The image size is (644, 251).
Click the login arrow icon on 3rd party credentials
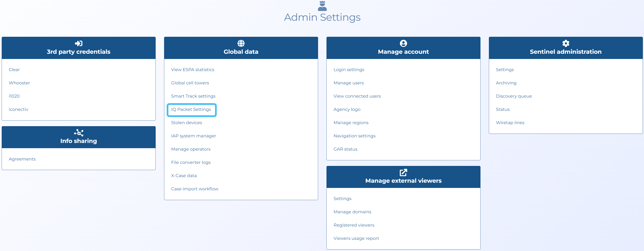click(x=79, y=43)
